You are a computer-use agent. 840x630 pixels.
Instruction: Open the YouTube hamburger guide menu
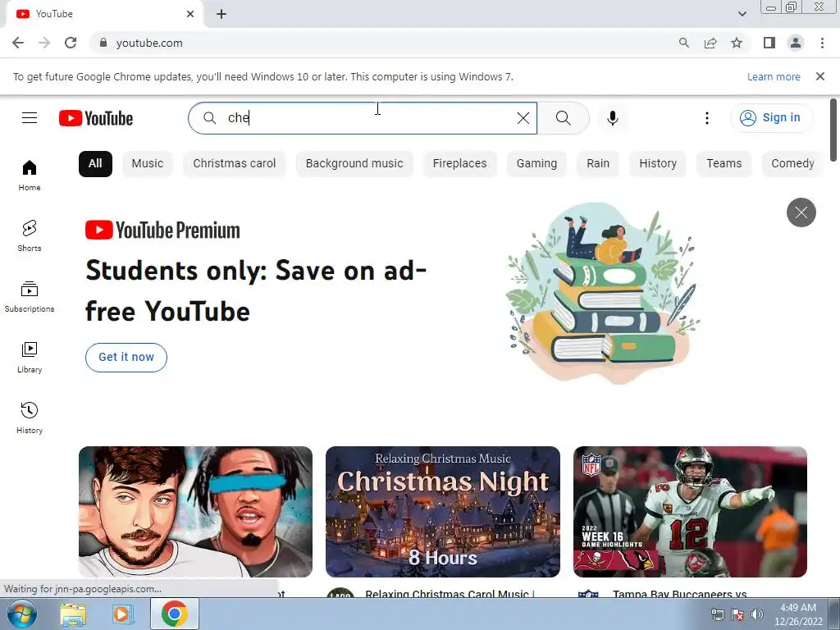click(x=30, y=118)
